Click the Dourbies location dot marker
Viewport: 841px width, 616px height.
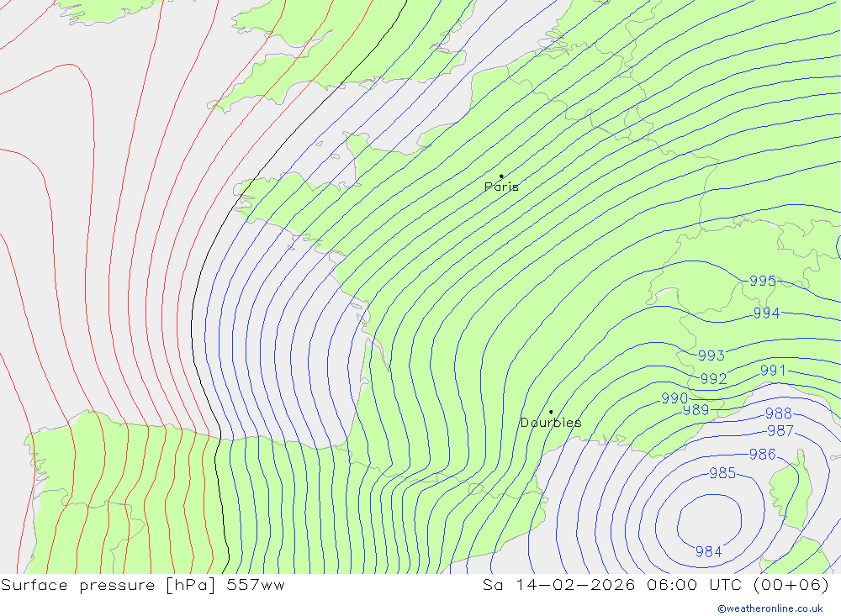551,412
